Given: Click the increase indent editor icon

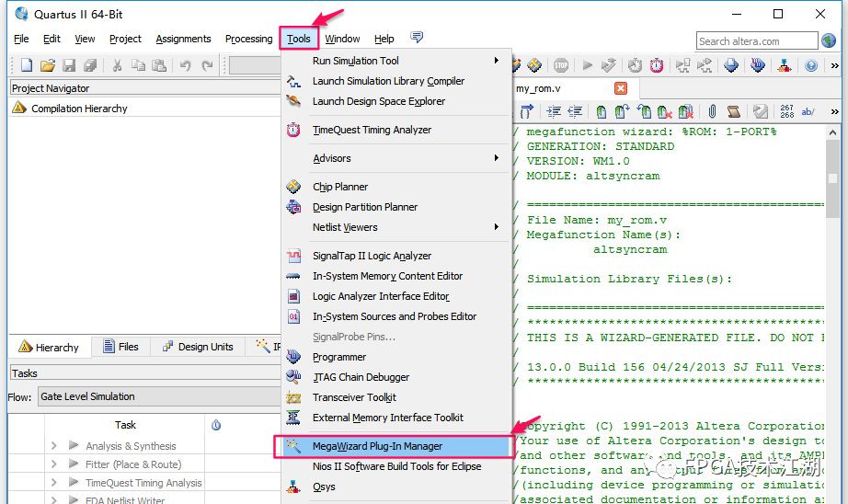Looking at the screenshot, I should tap(554, 111).
